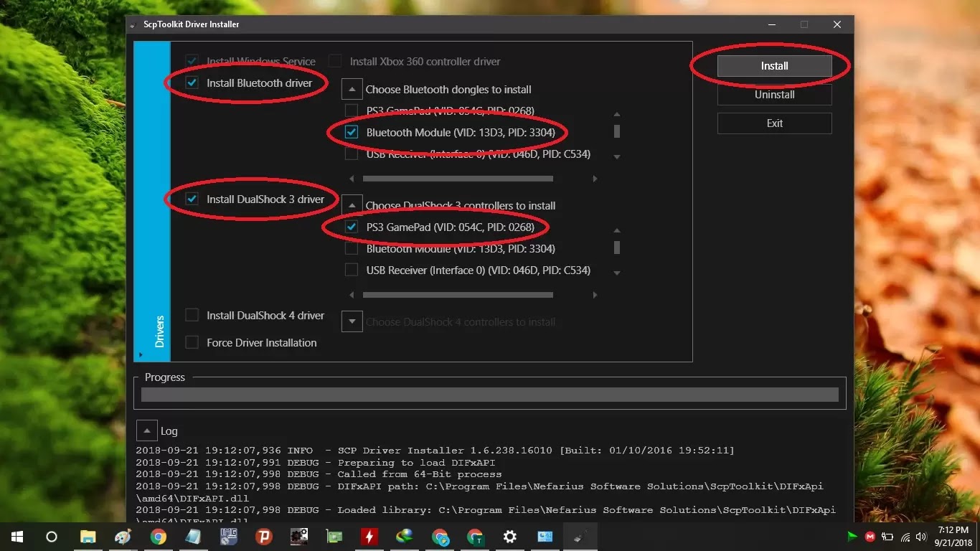Check PS3 GamePad in Bluetooth dongles list
980x551 pixels.
[352, 110]
